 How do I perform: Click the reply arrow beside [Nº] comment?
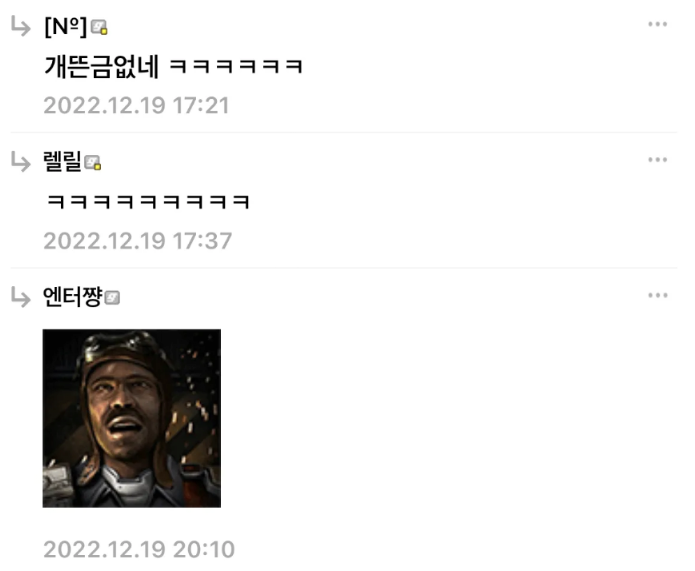pyautogui.click(x=21, y=26)
